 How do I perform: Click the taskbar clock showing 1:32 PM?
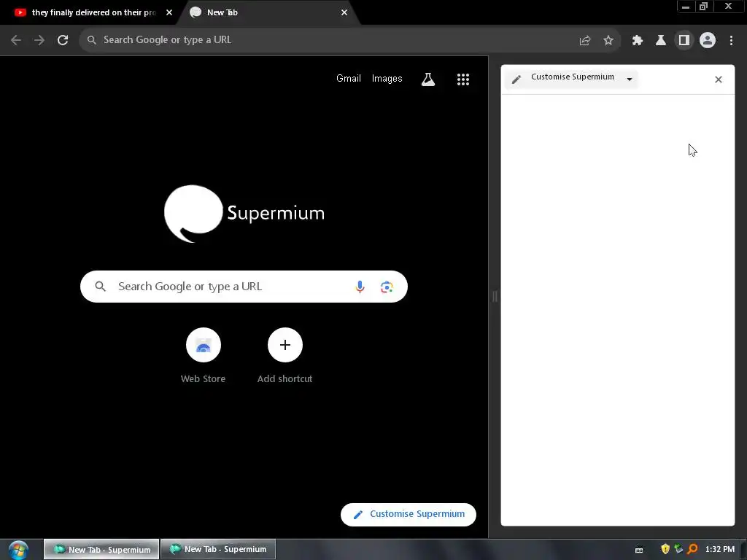coord(720,549)
